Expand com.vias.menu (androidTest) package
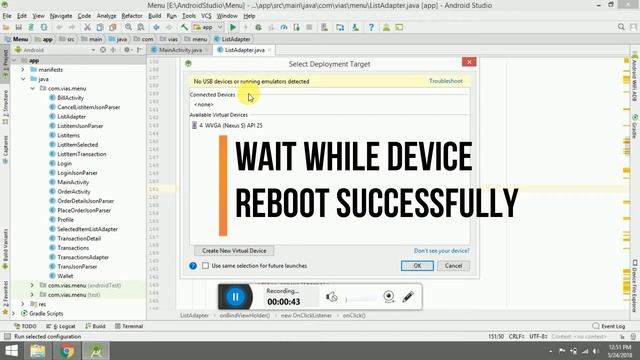Screen dimensions: 640x360 tap(32, 285)
